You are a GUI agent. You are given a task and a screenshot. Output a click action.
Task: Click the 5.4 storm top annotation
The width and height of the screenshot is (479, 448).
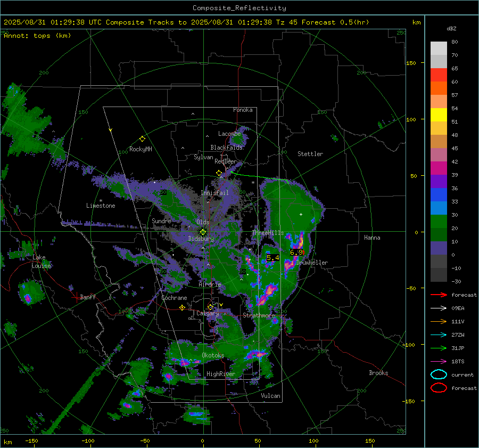pyautogui.click(x=273, y=258)
